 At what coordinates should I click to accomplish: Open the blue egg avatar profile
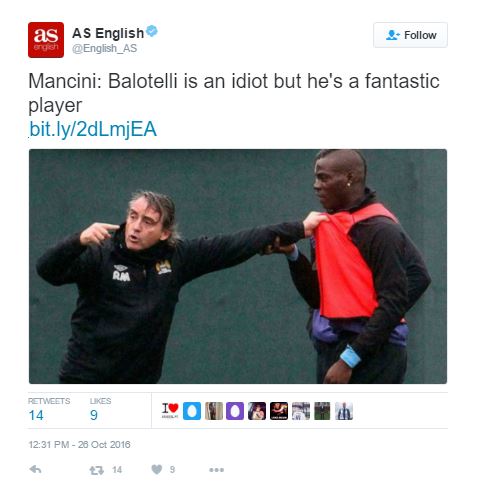click(192, 411)
